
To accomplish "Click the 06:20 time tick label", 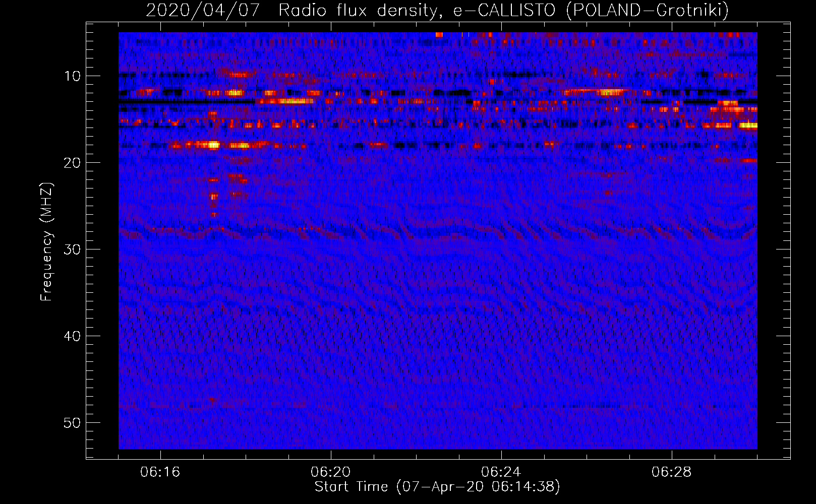I will click(331, 472).
